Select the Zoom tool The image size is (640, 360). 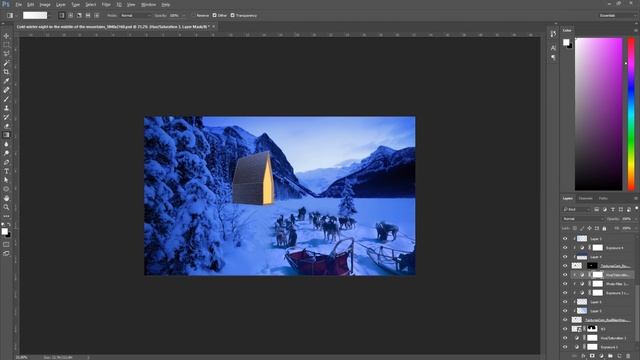(x=6, y=207)
